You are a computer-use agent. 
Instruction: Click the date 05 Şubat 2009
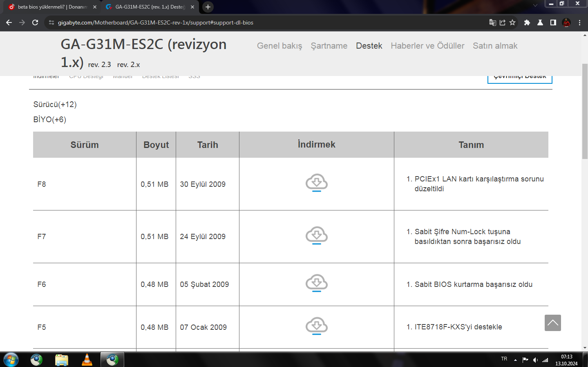(204, 284)
